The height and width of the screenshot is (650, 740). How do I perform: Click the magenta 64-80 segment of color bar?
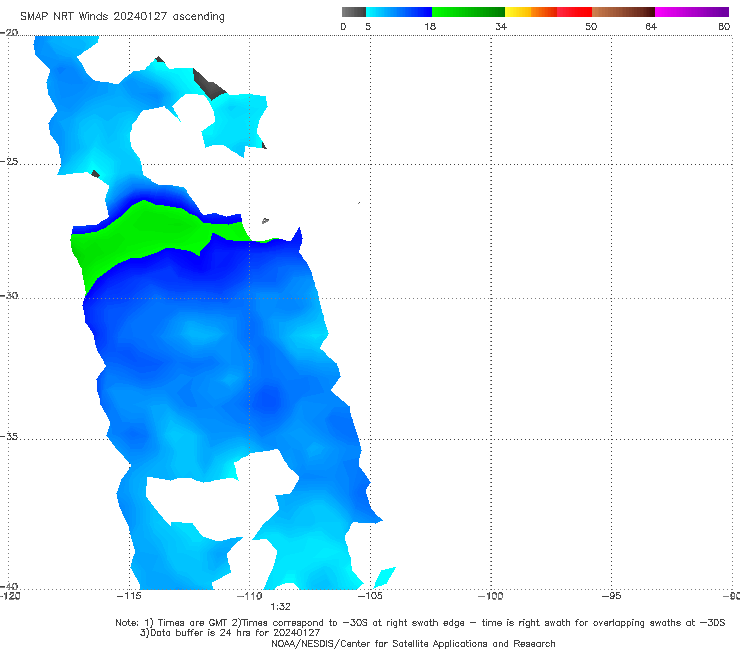692,12
